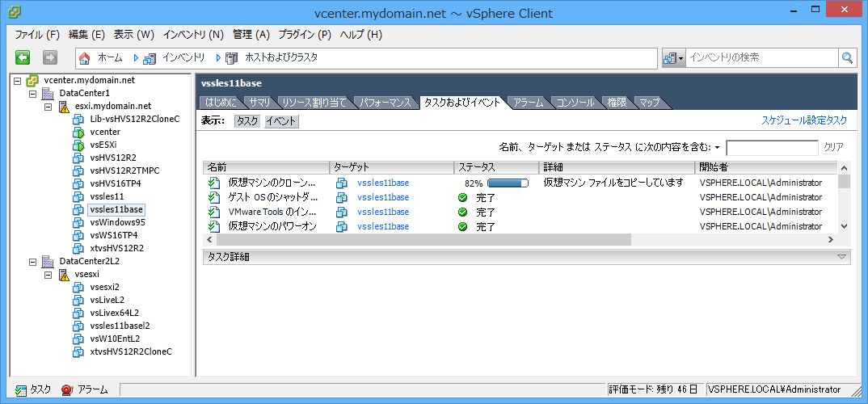Click the esxi.mydomain.net host warning icon
The image size is (868, 404).
coord(63,107)
